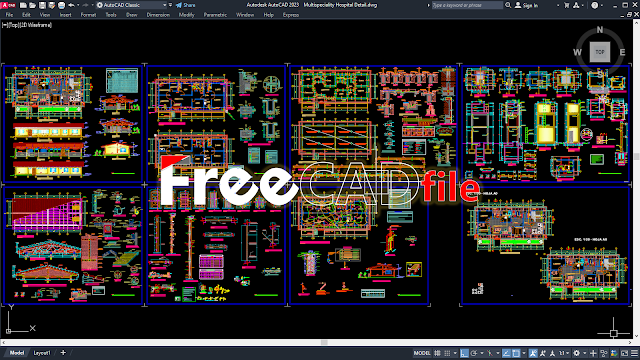Open snap mode settings dropdown arrow
The image size is (640, 360).
coord(455,353)
